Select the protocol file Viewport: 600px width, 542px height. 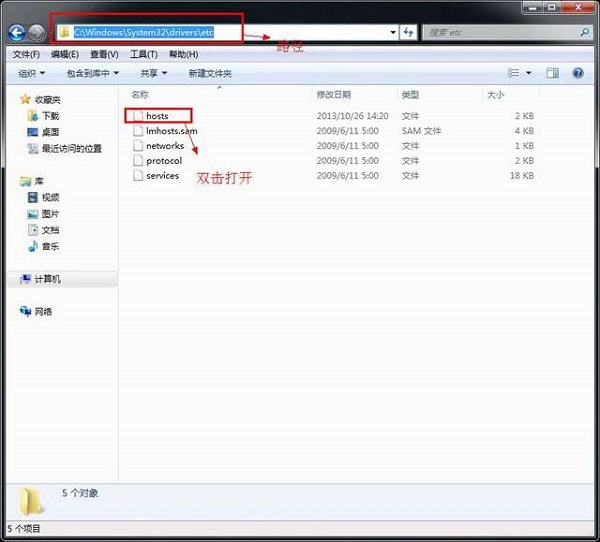[164, 161]
